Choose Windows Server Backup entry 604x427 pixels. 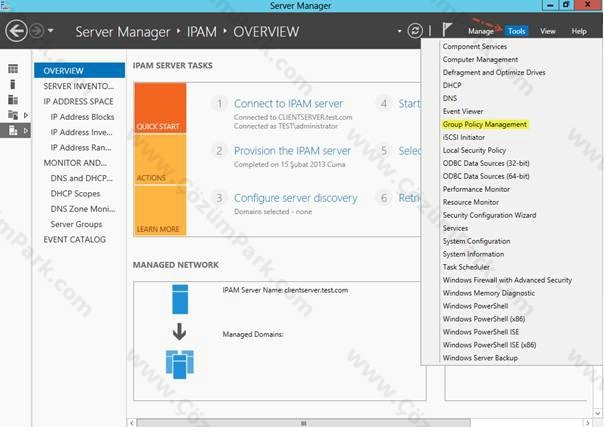coord(480,358)
